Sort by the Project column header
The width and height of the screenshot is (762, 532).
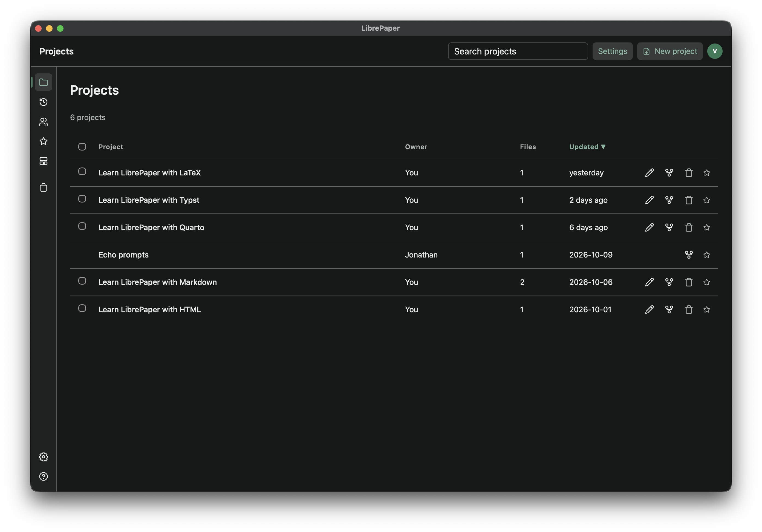[x=111, y=147]
